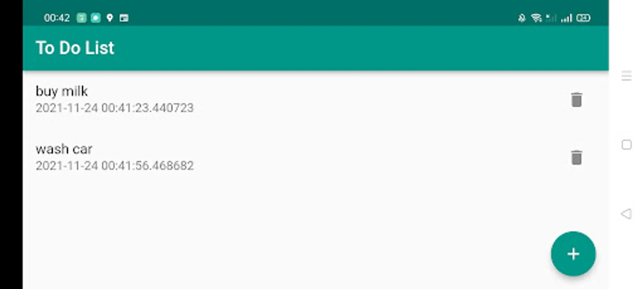644x289 pixels.
Task: Tap the battery status icon
Action: click(583, 18)
